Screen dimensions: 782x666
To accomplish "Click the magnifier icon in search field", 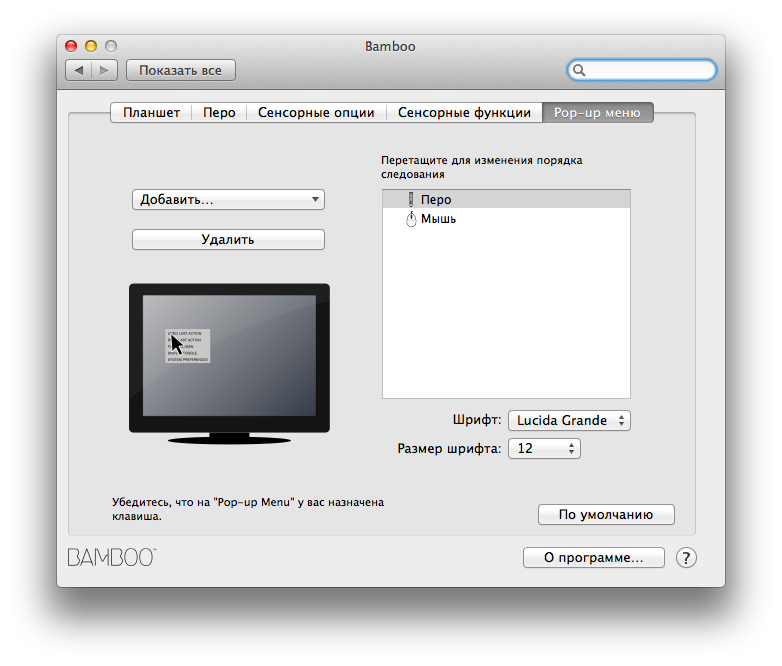I will point(579,70).
